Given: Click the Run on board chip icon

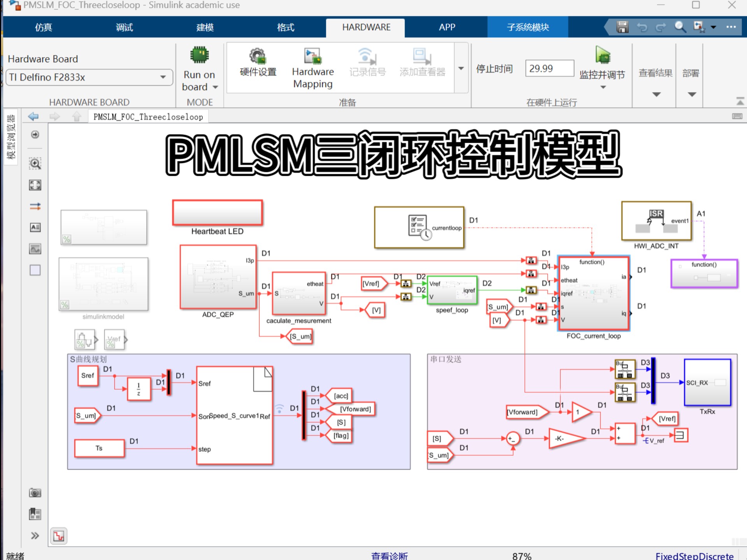Looking at the screenshot, I should point(200,55).
